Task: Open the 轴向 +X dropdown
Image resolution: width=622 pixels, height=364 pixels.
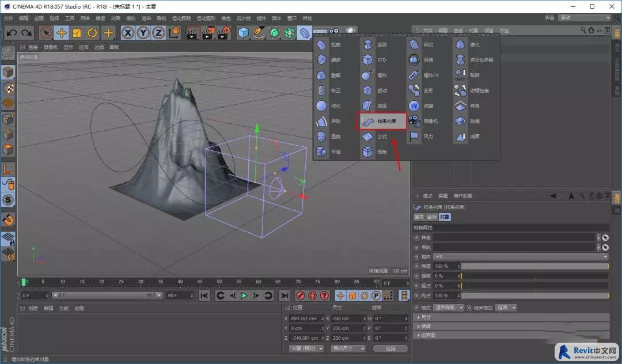Action: [x=521, y=257]
